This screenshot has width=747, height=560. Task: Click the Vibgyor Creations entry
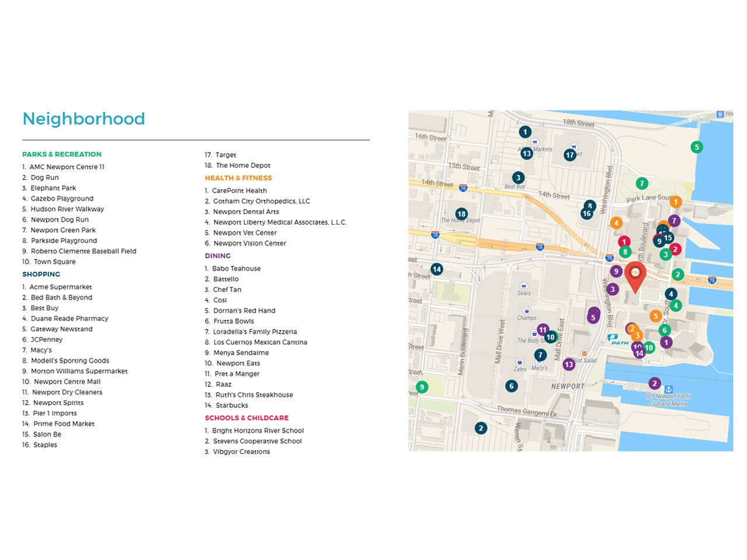pos(238,452)
